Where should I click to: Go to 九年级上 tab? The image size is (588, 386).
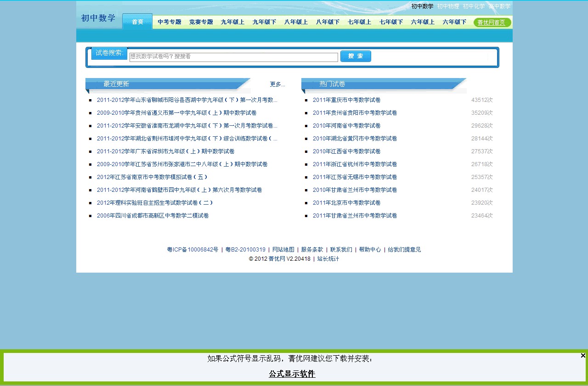point(232,22)
